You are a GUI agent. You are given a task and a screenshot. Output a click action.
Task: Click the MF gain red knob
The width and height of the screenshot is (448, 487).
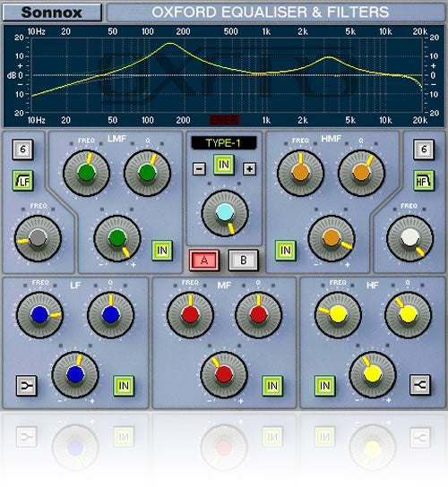(x=224, y=374)
